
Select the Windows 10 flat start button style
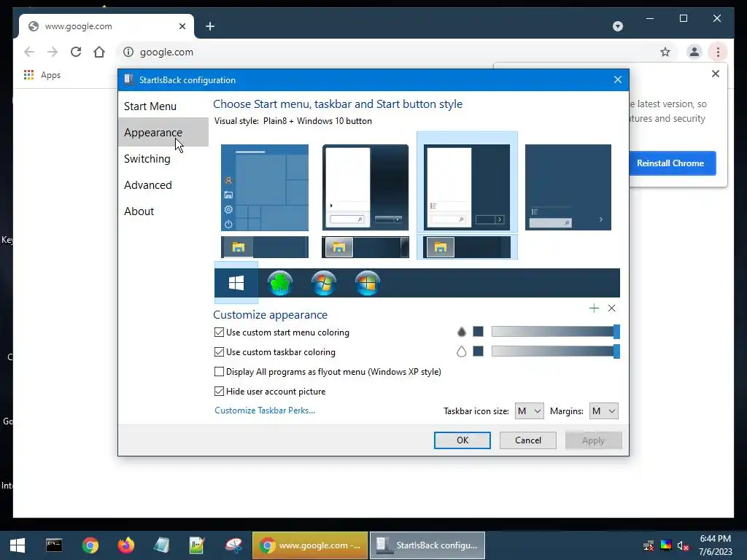(236, 283)
